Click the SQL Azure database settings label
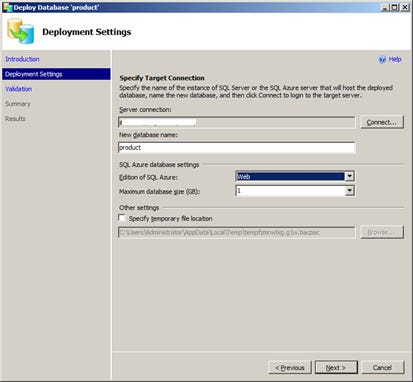Viewport: 413px width, 382px height. pyautogui.click(x=159, y=165)
